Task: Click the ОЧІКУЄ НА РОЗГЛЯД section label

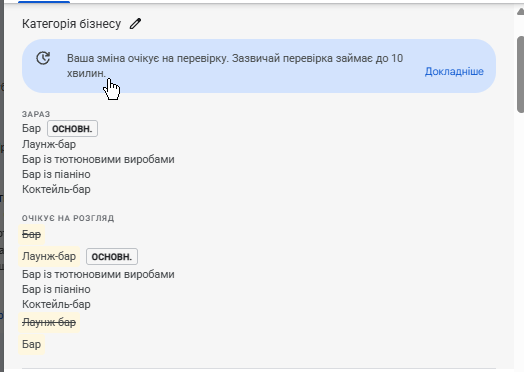Action: coord(68,218)
